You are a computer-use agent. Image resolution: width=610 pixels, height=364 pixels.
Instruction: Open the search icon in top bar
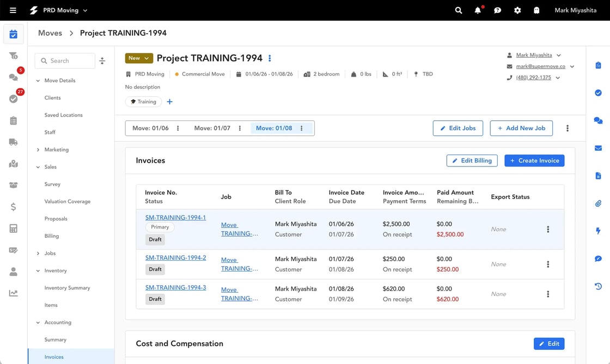click(459, 10)
